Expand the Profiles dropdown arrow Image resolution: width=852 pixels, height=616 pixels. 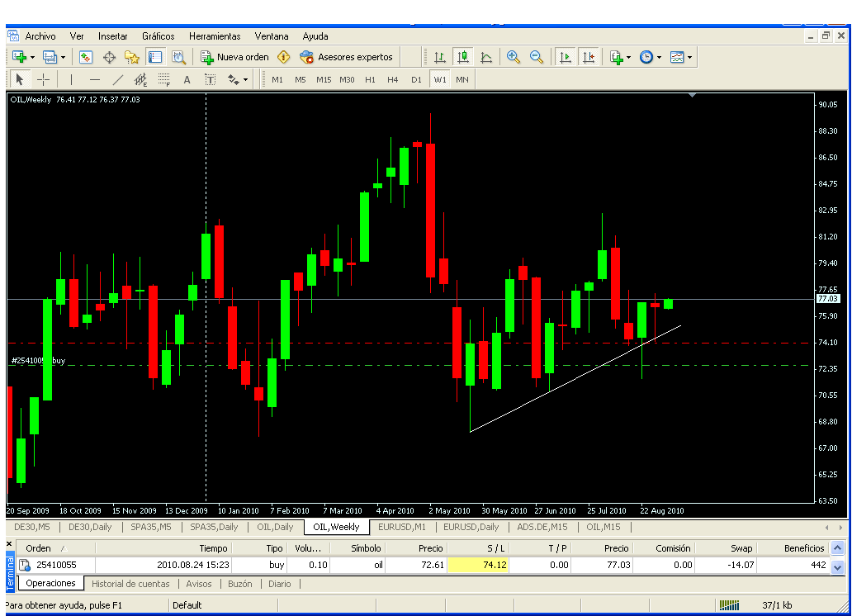pos(63,57)
